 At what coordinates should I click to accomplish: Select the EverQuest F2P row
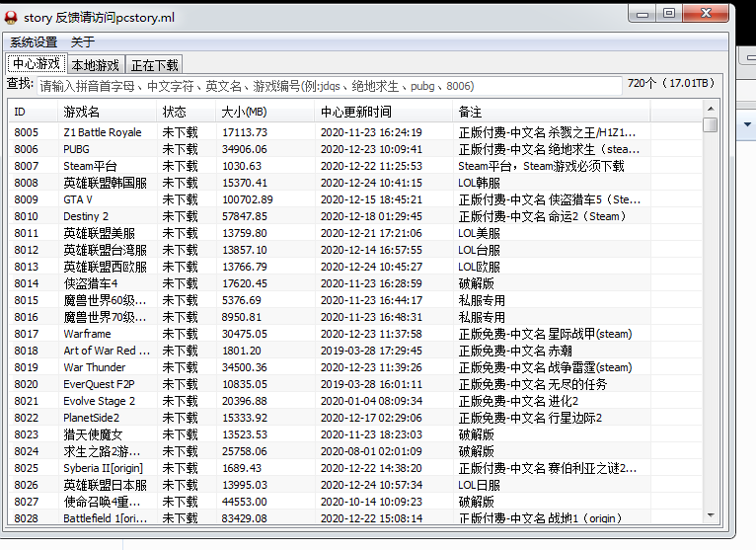pyautogui.click(x=355, y=384)
